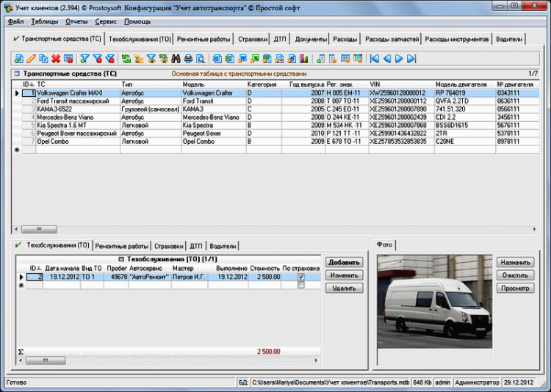Collapse the Техобслуживания (ТО) (1/1) sub-table icon

(x=121, y=260)
